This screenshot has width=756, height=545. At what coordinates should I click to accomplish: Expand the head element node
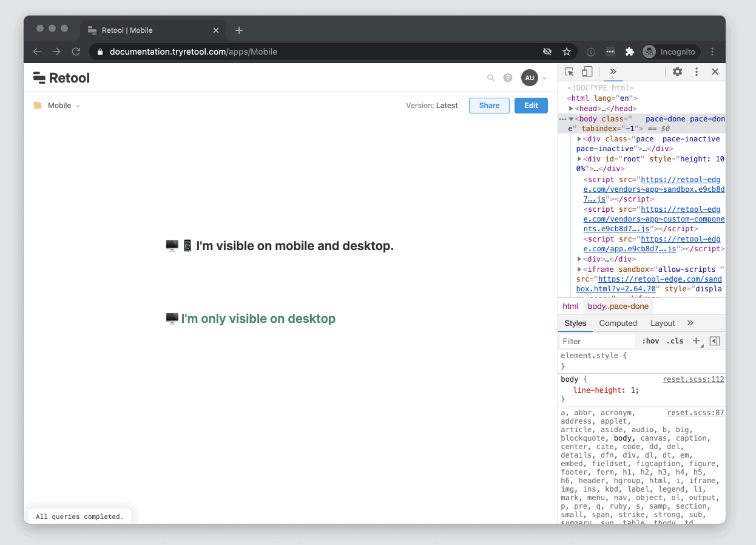(x=572, y=109)
